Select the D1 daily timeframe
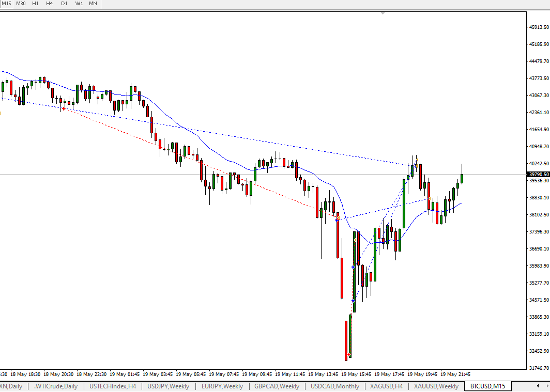Viewport: 550px width, 392px height. coord(64,4)
